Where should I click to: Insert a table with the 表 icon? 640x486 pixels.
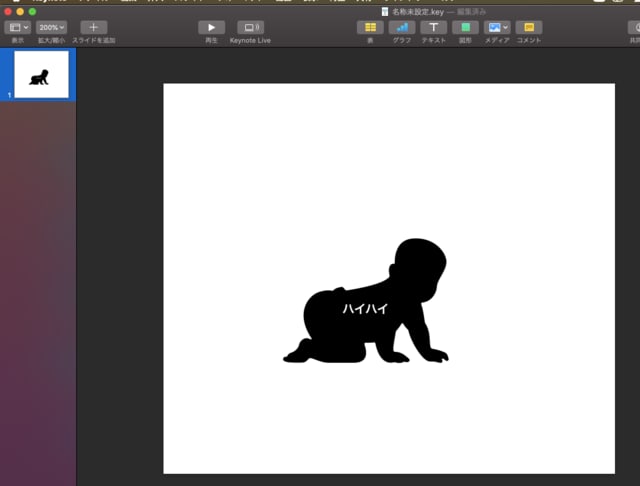tap(371, 27)
